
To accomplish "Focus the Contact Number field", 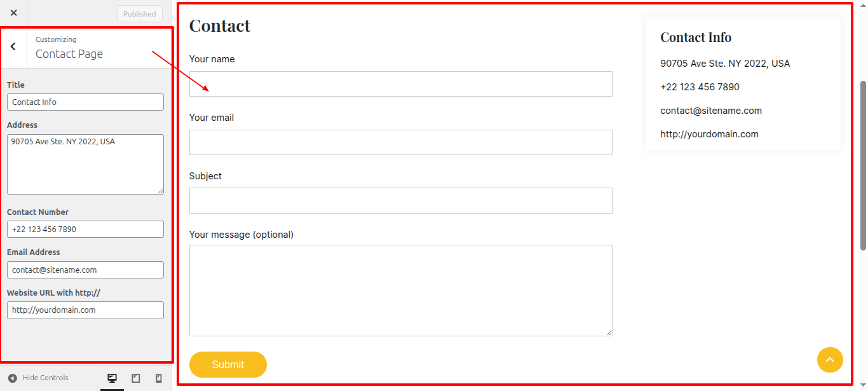I will [x=85, y=229].
